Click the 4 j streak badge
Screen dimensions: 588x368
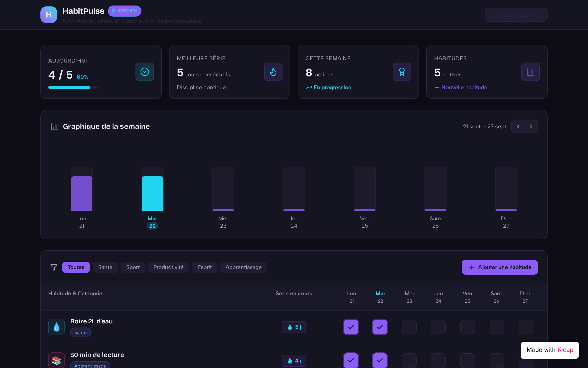tap(294, 360)
